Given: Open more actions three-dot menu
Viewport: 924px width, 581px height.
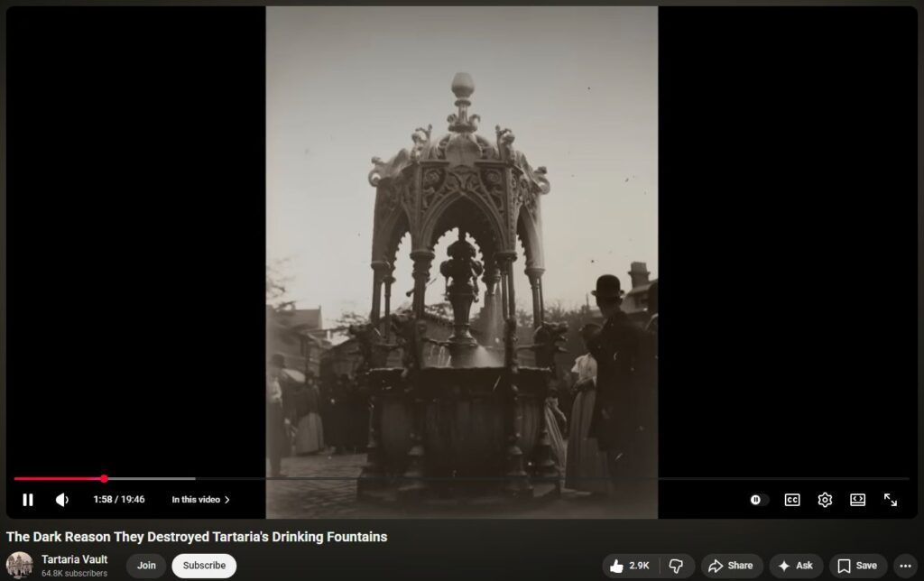Looking at the screenshot, I should click(906, 566).
